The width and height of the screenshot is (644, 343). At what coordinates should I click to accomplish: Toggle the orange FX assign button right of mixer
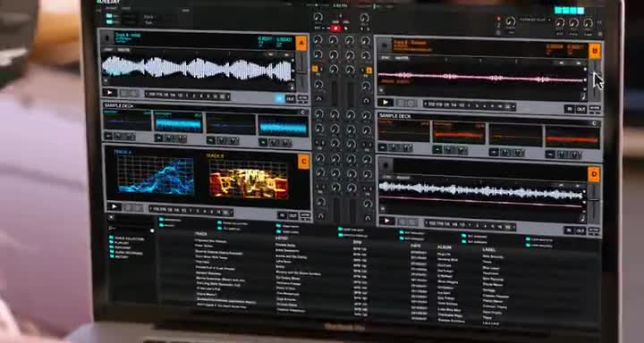(x=369, y=71)
